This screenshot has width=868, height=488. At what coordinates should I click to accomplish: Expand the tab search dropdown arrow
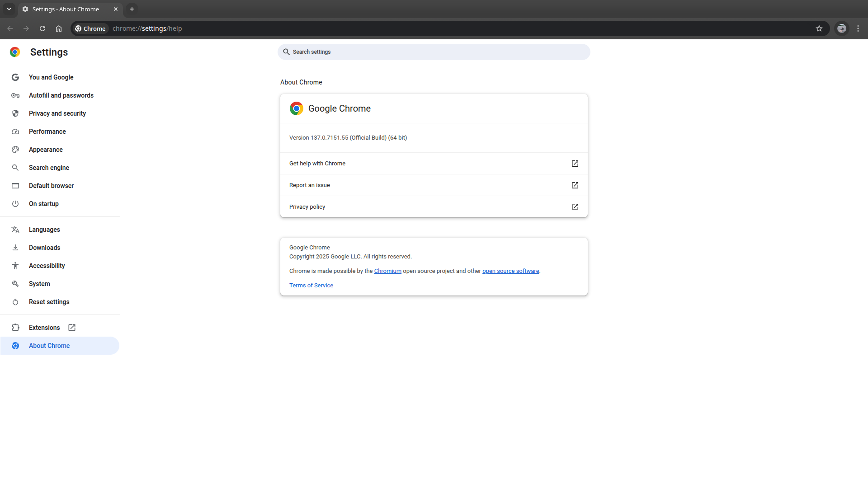9,9
